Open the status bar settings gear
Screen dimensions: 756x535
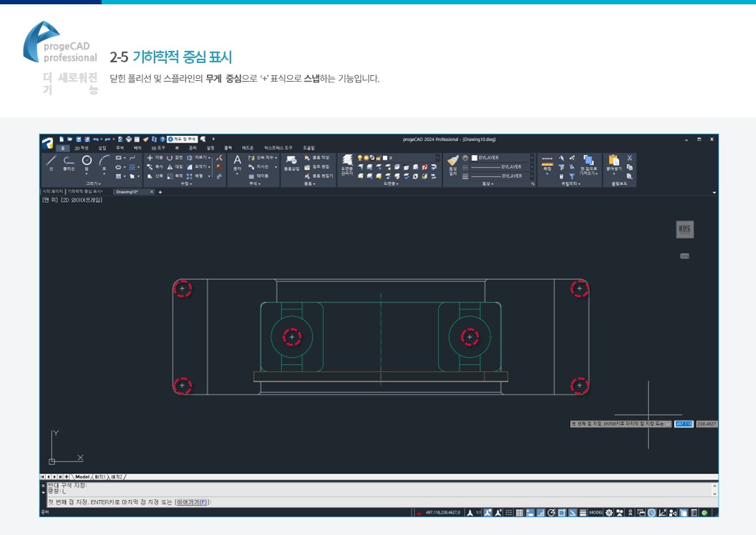pyautogui.click(x=609, y=513)
